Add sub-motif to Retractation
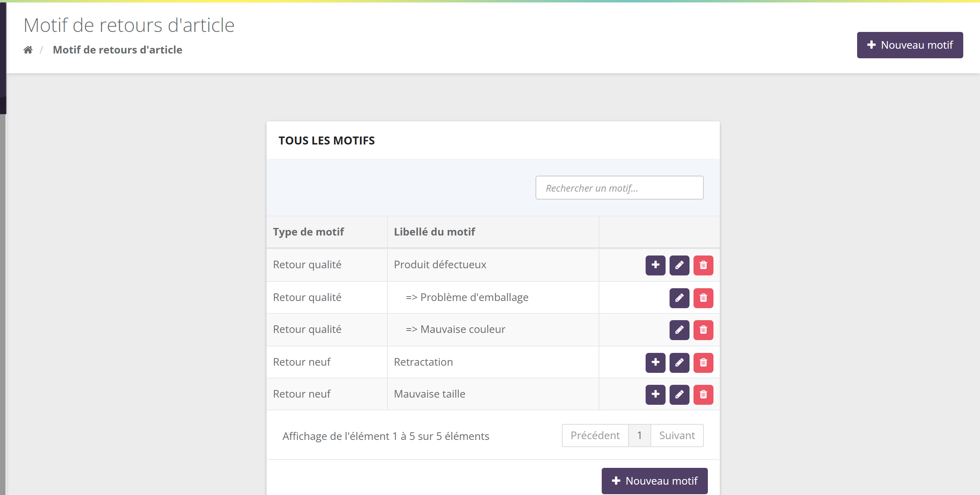980x495 pixels. [655, 362]
